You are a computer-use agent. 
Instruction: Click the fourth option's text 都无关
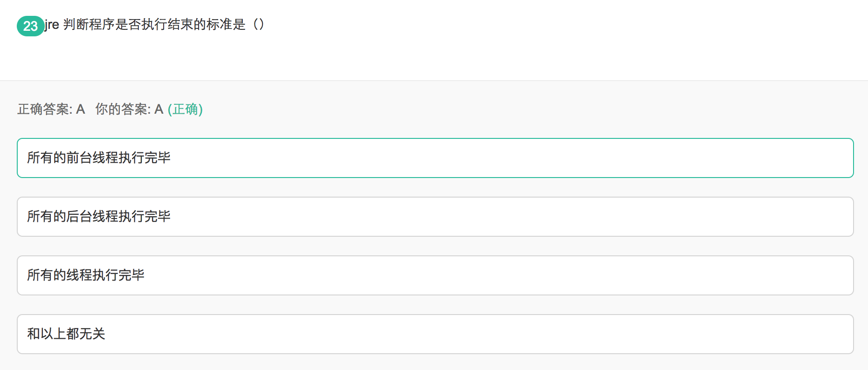(x=86, y=334)
